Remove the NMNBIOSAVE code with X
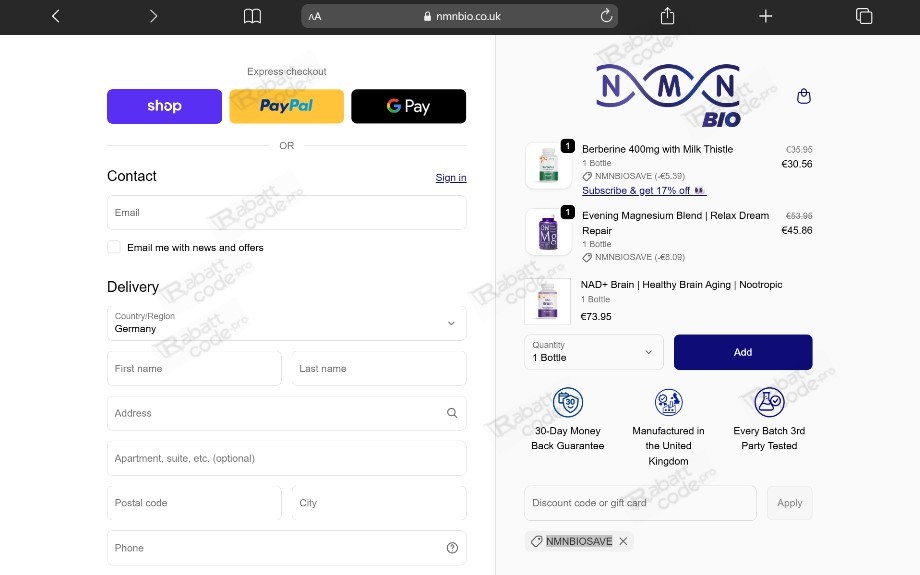920x575 pixels. [x=623, y=541]
